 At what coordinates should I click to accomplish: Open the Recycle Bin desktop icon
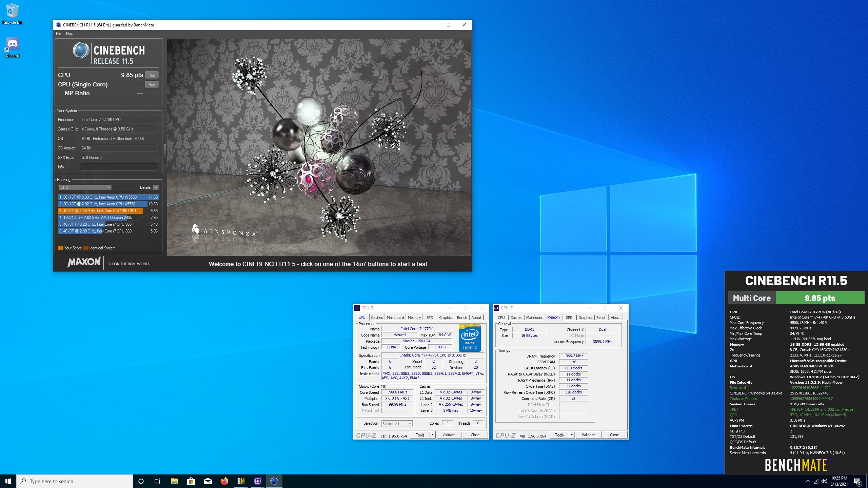12,14
